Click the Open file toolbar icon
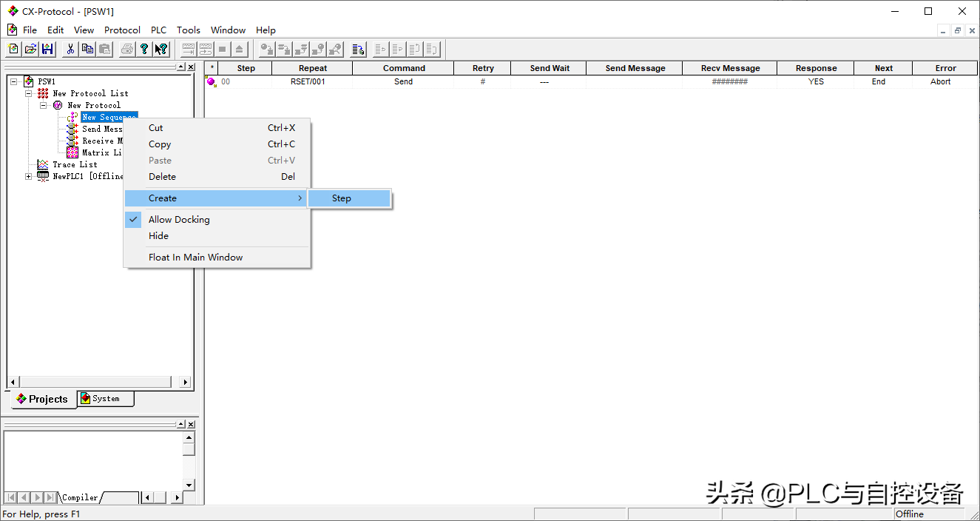Screen dimensions: 980x521 [x=30, y=50]
